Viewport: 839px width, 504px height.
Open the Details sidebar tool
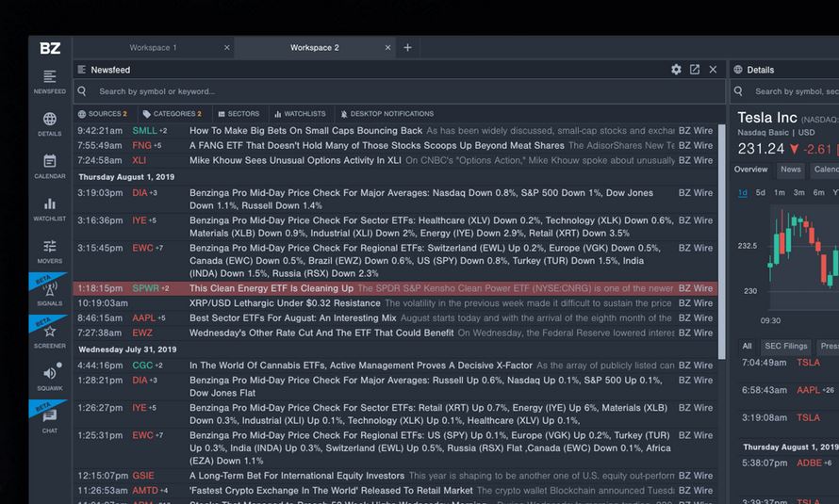tap(50, 124)
